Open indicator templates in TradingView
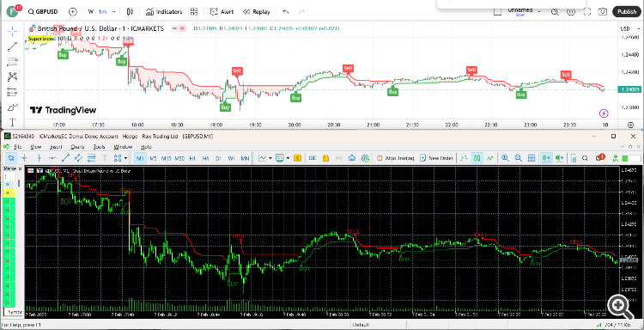The image size is (644, 330). click(x=194, y=11)
